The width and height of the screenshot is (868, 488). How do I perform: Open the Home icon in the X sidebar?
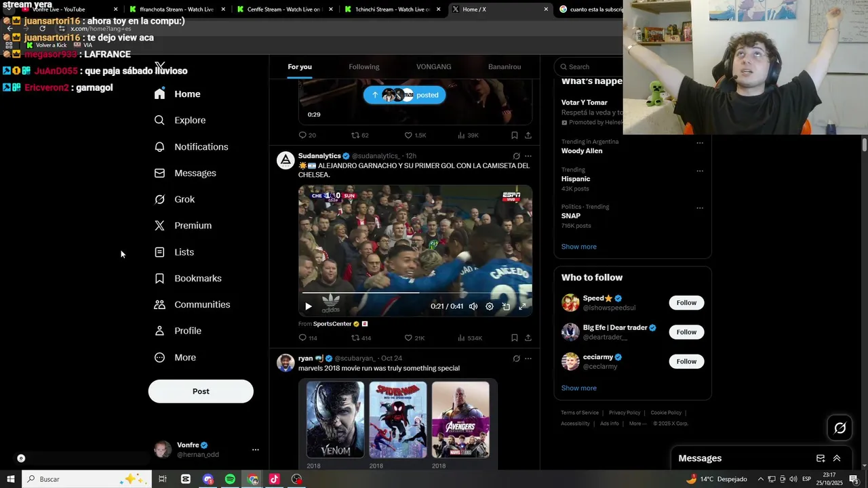tap(159, 94)
